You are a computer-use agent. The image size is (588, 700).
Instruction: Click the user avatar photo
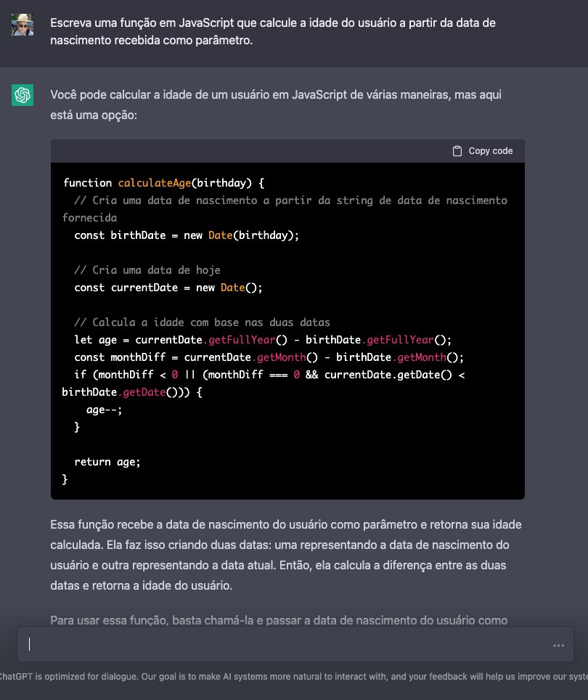point(23,23)
